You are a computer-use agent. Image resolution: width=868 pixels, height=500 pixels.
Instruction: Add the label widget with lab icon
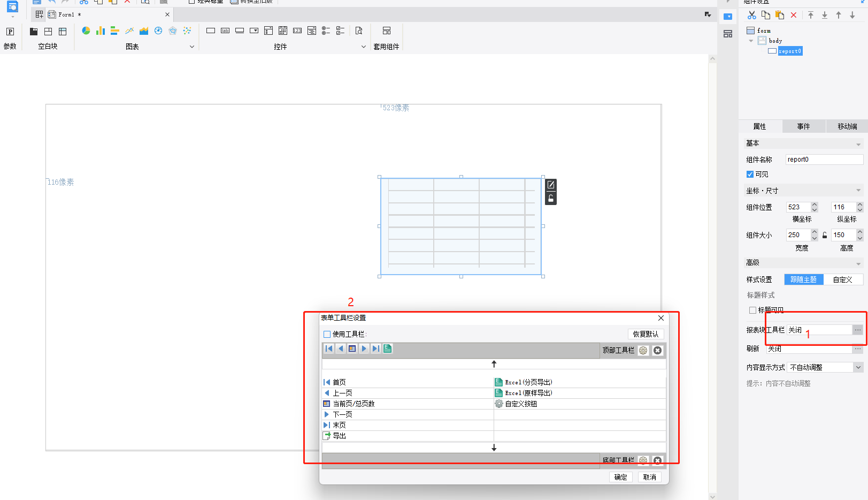click(x=225, y=31)
